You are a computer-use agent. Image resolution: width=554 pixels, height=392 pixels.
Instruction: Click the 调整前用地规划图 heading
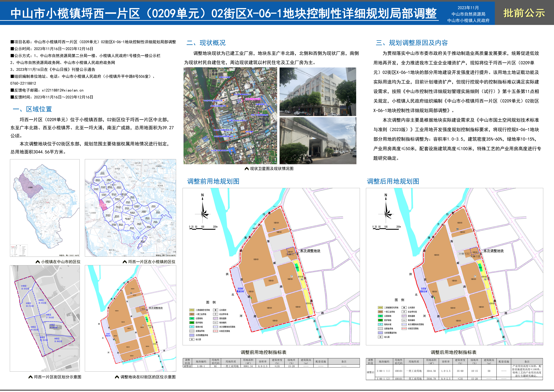[213, 181]
